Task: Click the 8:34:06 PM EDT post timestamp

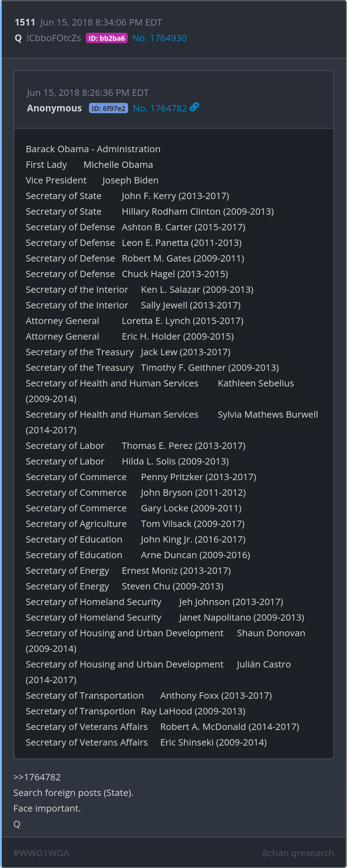Action: (101, 22)
